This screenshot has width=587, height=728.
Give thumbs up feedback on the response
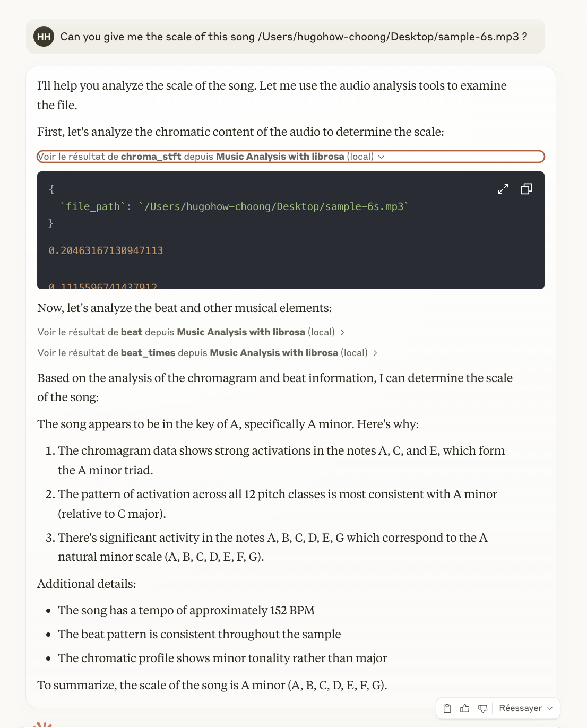(465, 708)
